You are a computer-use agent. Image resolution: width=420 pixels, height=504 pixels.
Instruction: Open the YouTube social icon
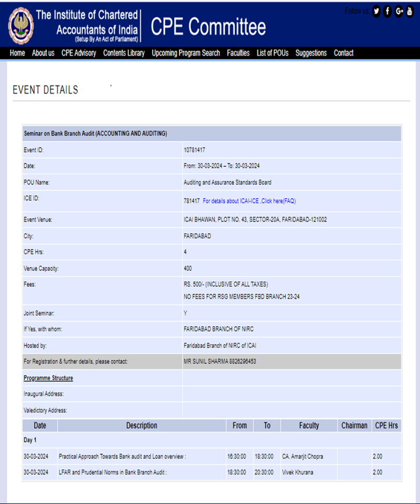[409, 12]
